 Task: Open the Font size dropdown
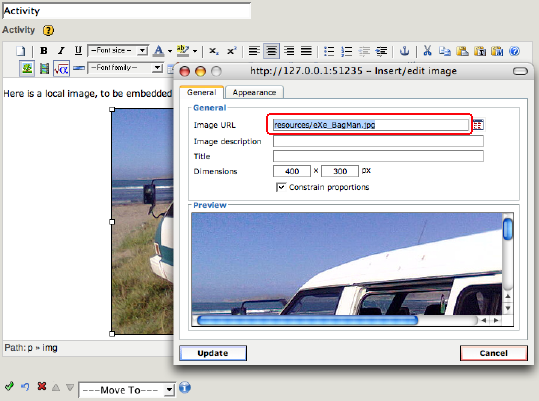pos(118,51)
